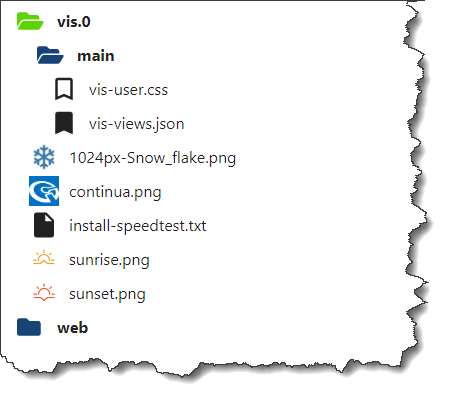Select sunrise.png file name
Image resolution: width=449 pixels, height=398 pixels.
(x=109, y=260)
